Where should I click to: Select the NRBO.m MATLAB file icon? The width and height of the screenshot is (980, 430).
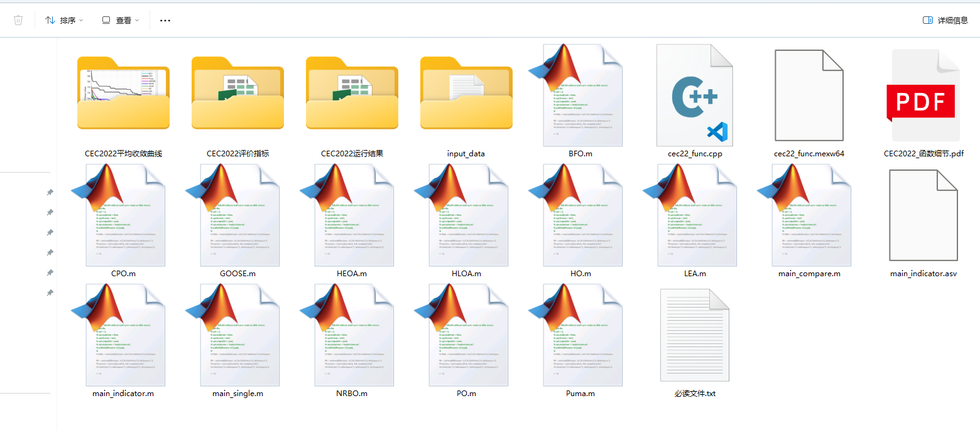pos(347,335)
